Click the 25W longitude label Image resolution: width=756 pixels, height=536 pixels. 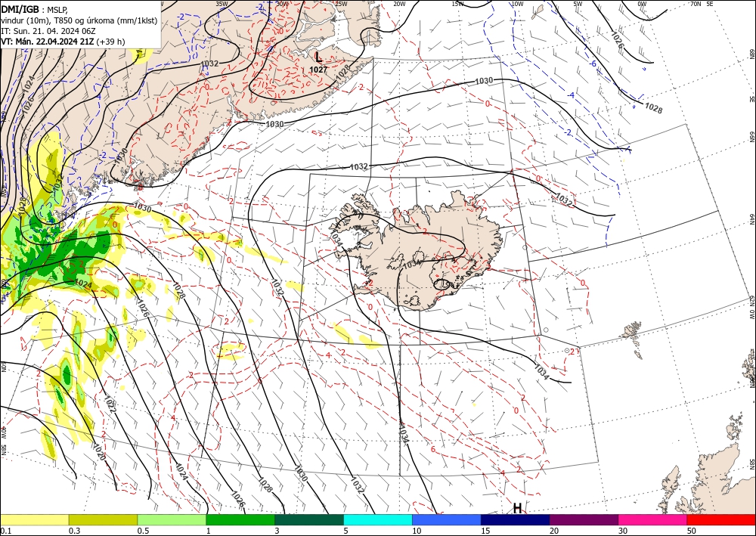pos(341,4)
